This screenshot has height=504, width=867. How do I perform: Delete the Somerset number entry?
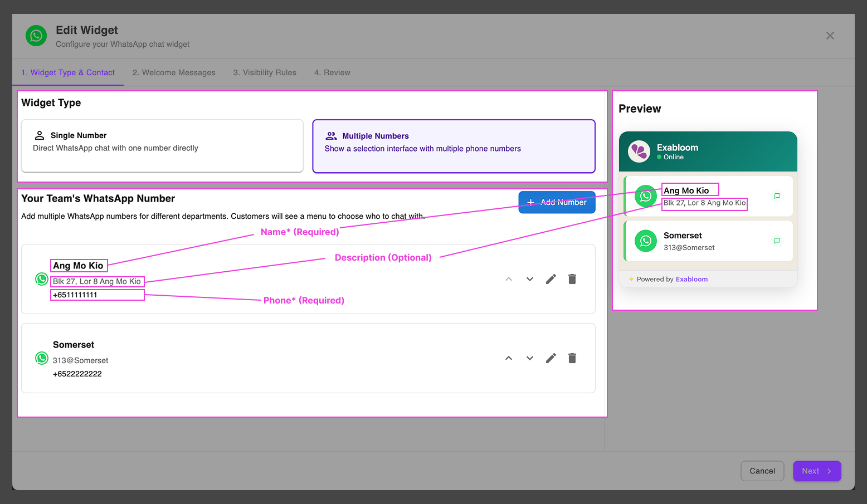click(572, 358)
